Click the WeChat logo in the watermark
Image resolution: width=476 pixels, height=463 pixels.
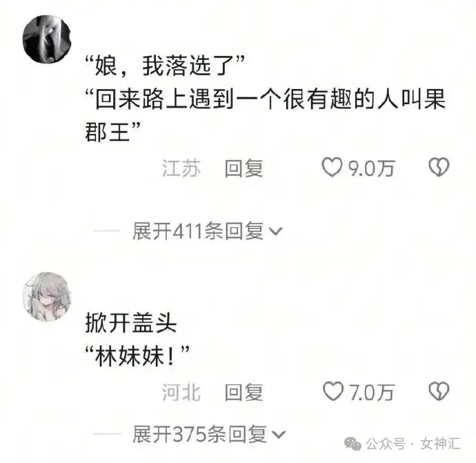point(353,444)
